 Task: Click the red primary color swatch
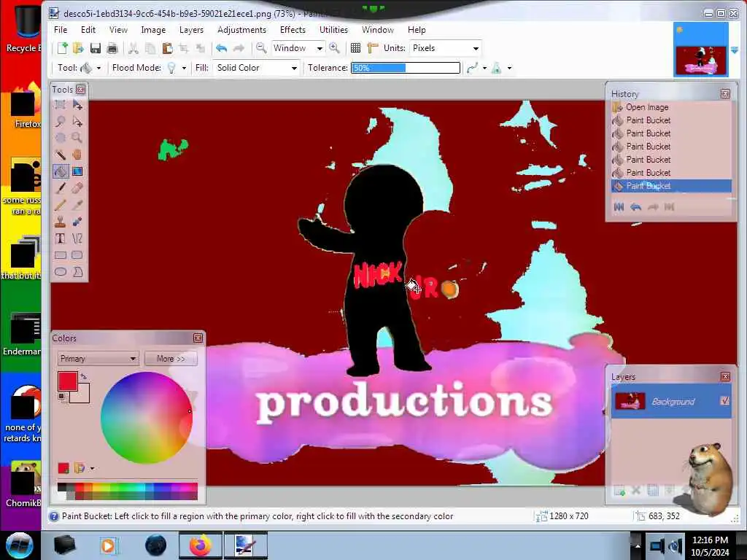point(68,381)
